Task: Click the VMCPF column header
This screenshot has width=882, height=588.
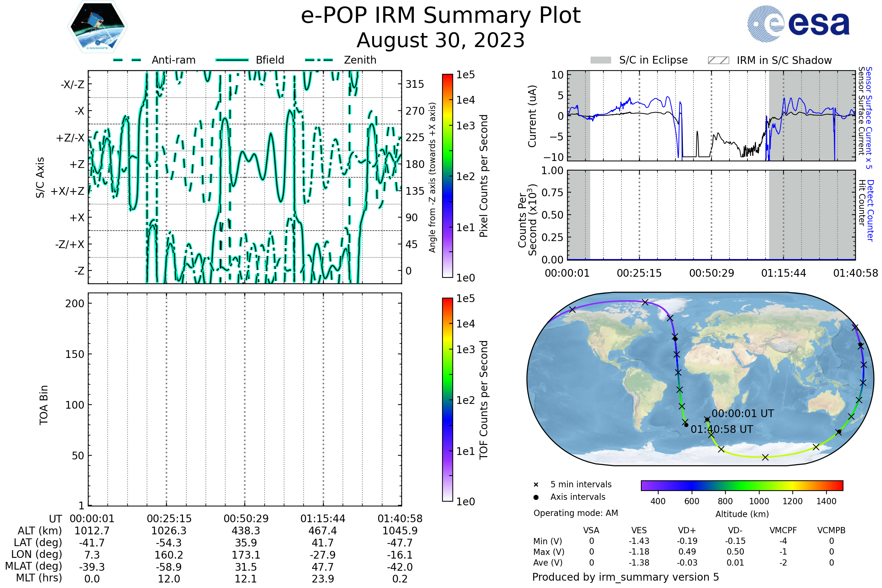Action: (783, 530)
